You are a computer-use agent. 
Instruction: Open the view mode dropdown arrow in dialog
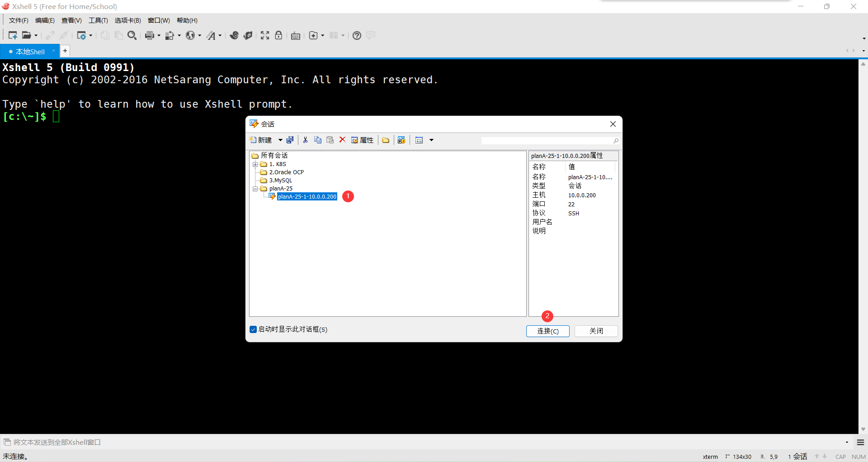coord(431,140)
